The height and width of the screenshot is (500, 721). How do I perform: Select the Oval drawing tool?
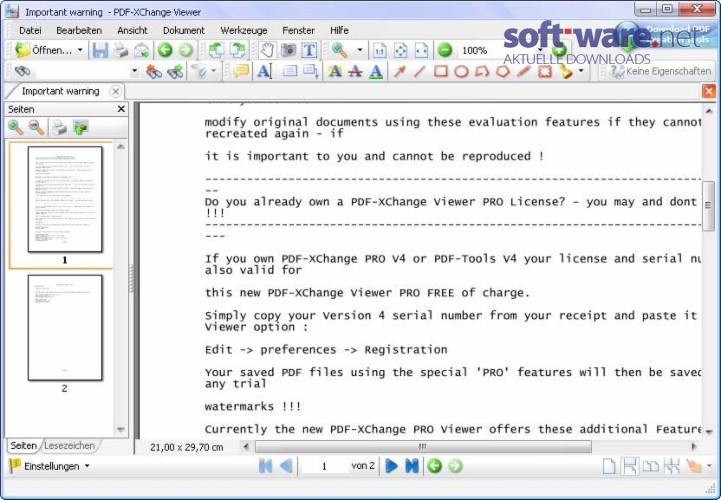click(x=461, y=71)
